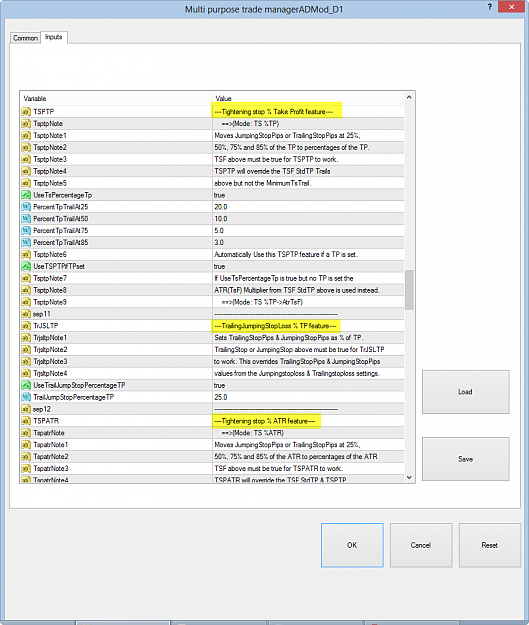This screenshot has width=529, height=625.
Task: Click the vertical scrollbar thumb in the list
Action: click(409, 290)
